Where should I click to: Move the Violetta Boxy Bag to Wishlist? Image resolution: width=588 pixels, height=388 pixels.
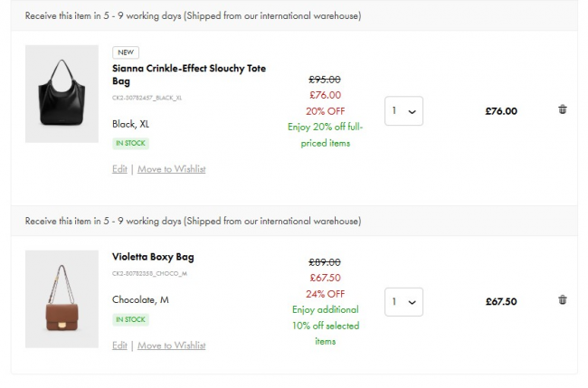click(x=171, y=345)
